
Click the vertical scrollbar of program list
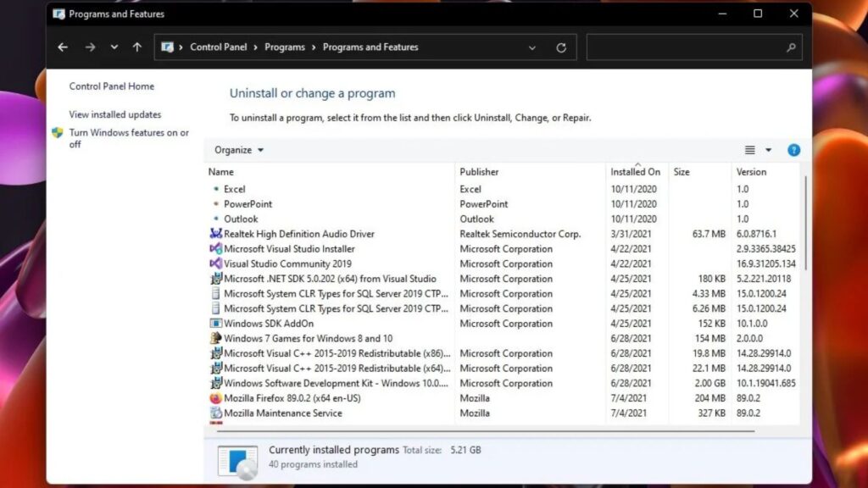click(x=805, y=224)
